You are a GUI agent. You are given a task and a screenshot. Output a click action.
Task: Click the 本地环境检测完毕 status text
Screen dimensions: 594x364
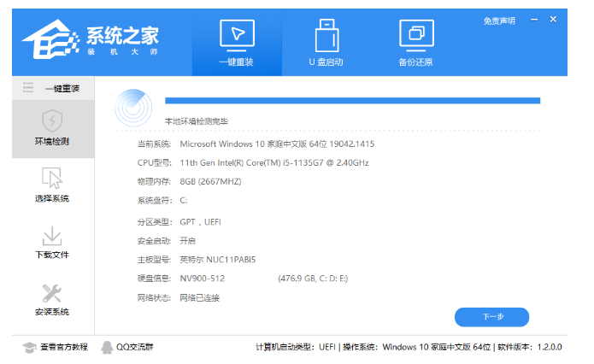[197, 121]
